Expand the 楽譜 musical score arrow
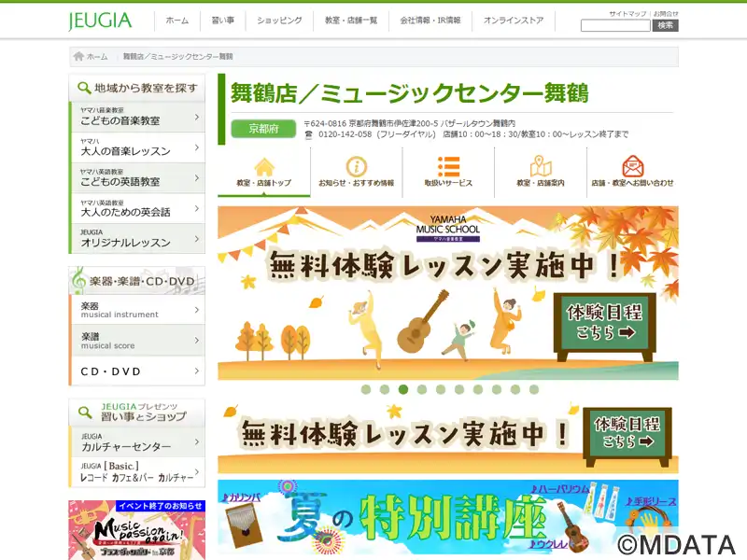 click(197, 341)
